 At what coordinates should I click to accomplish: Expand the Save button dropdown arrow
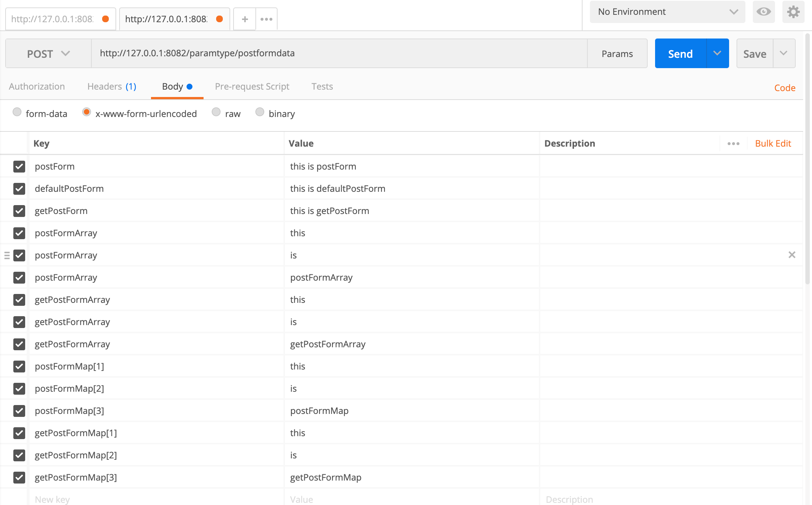tap(784, 53)
